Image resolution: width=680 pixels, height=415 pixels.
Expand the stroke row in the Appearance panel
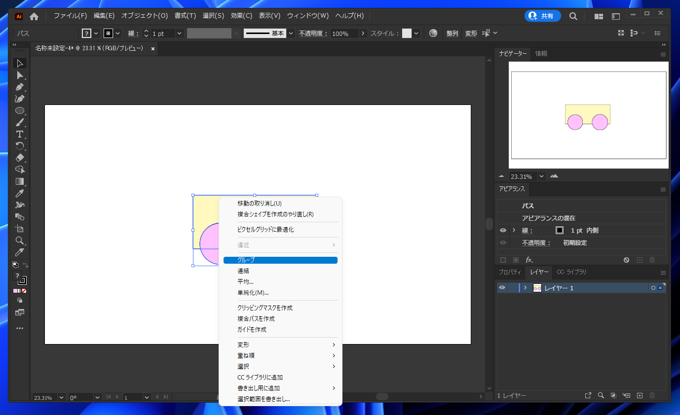pos(514,230)
